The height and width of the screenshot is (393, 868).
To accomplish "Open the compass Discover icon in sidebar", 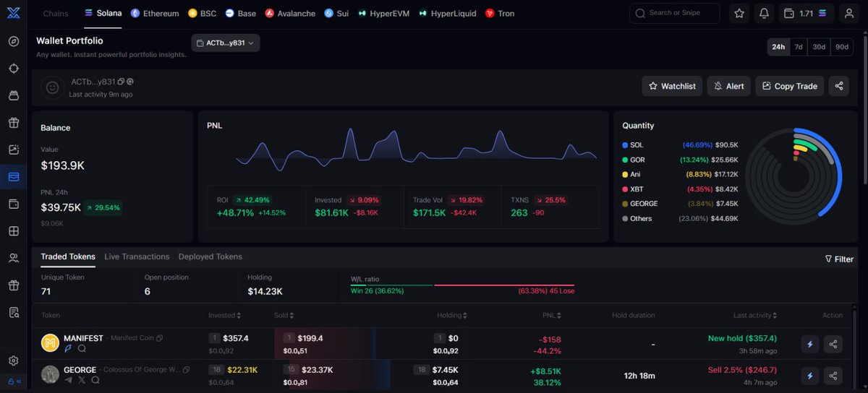I will 14,41.
